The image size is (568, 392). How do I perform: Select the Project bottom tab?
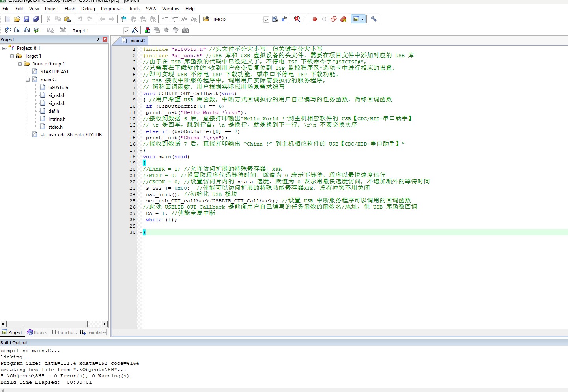click(x=12, y=332)
